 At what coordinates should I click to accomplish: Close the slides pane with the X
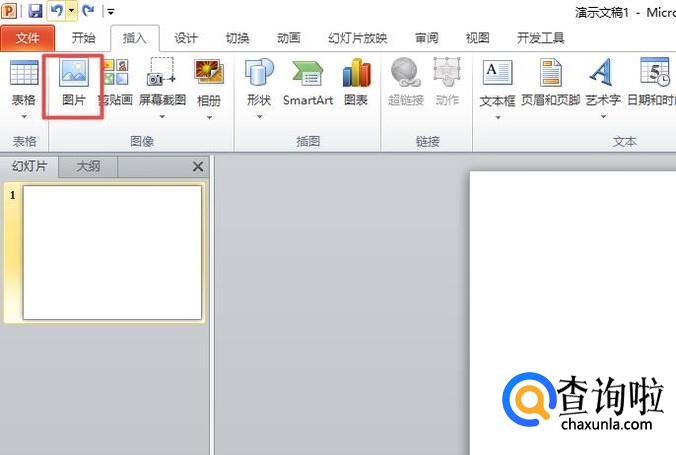click(x=198, y=166)
